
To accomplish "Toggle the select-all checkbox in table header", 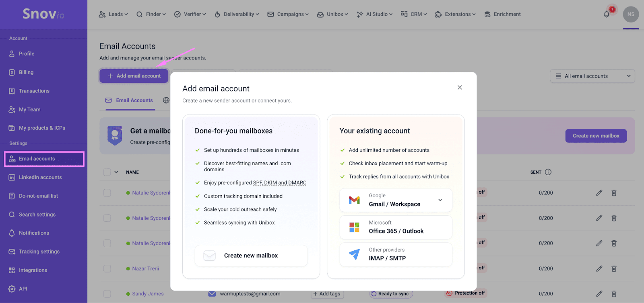I will click(107, 172).
